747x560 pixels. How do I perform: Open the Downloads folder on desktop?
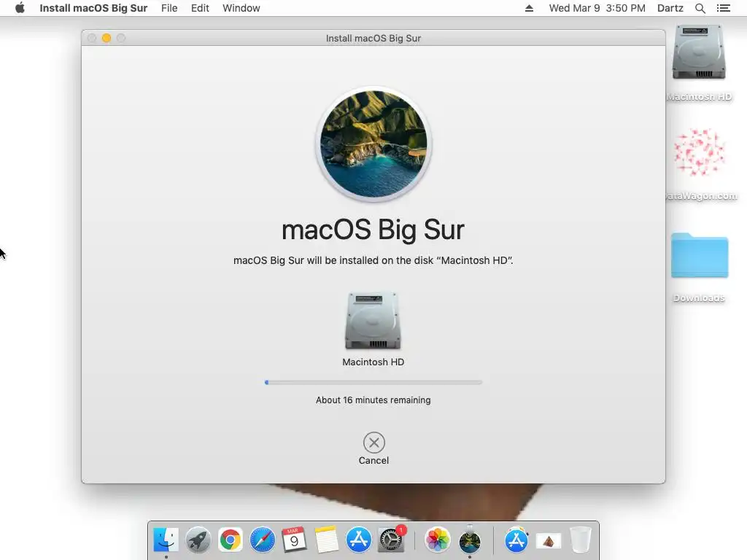(x=700, y=254)
